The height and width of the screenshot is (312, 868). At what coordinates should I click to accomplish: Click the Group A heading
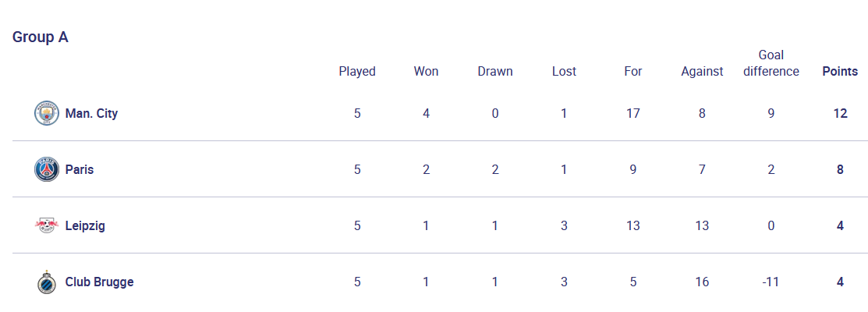coord(41,37)
